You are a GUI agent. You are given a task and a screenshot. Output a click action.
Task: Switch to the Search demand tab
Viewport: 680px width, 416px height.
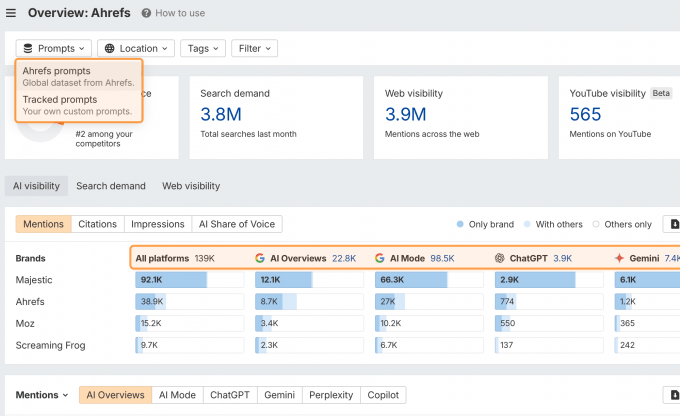[110, 186]
